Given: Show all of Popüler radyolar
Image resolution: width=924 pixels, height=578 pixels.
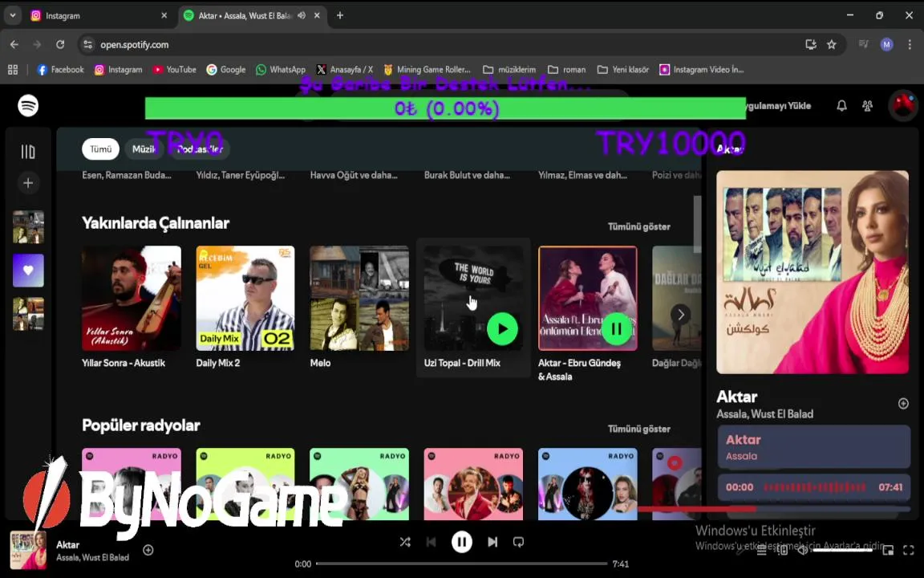Looking at the screenshot, I should pyautogui.click(x=638, y=429).
